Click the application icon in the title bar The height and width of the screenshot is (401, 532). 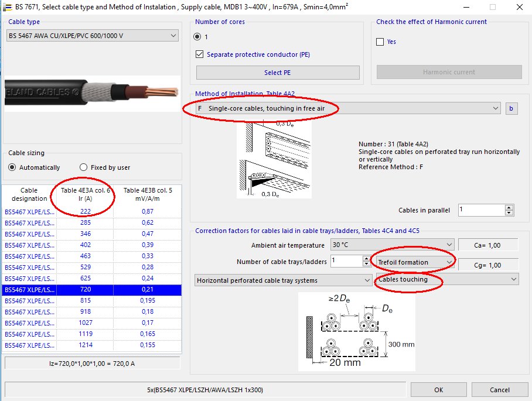coord(8,6)
